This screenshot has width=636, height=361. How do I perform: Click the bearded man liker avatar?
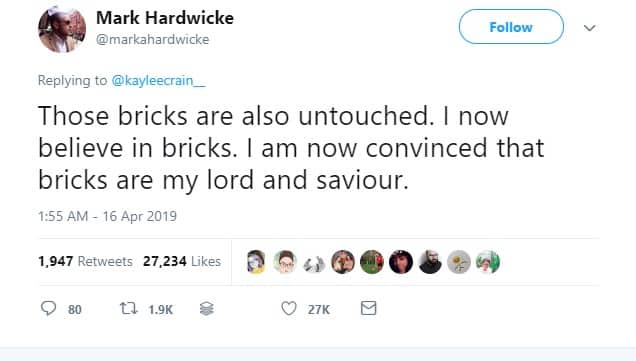(x=430, y=262)
